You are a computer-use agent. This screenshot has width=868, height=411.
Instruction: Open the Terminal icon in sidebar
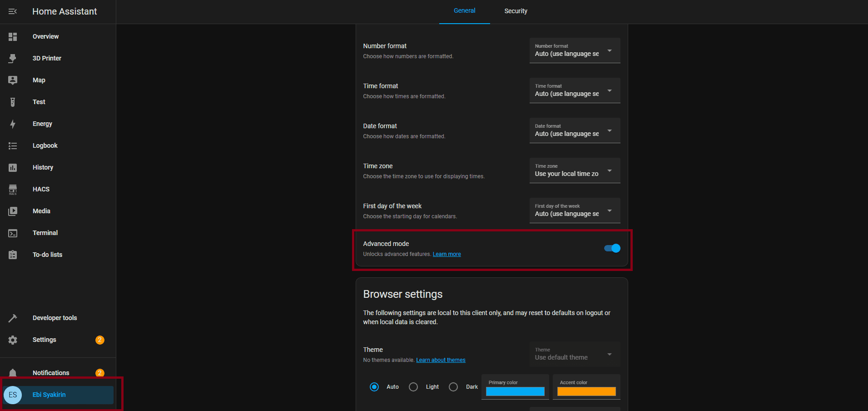13,233
